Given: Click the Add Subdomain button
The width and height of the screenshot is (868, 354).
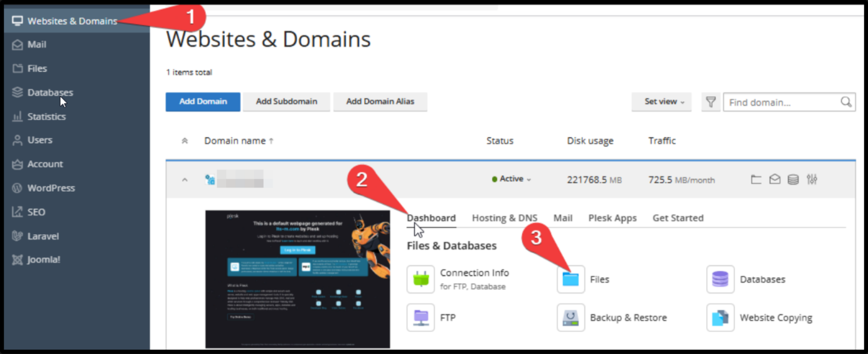Looking at the screenshot, I should [x=287, y=102].
